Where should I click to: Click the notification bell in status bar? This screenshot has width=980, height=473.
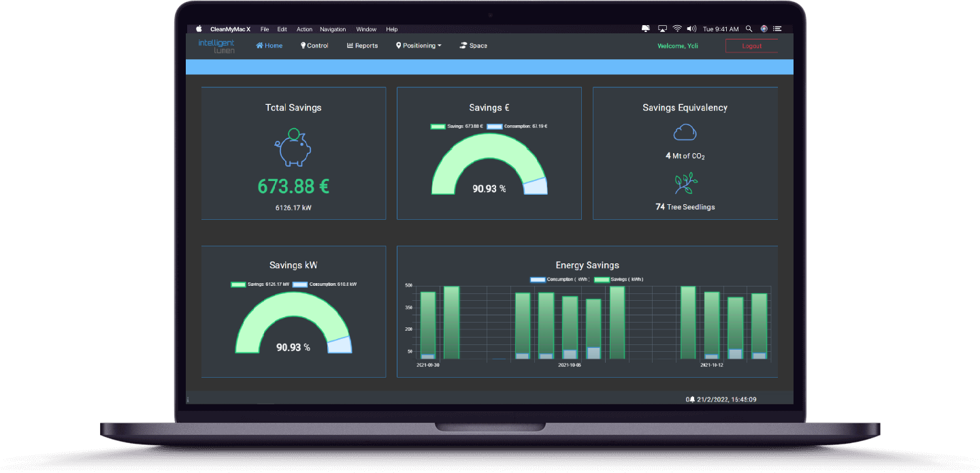[x=691, y=399]
